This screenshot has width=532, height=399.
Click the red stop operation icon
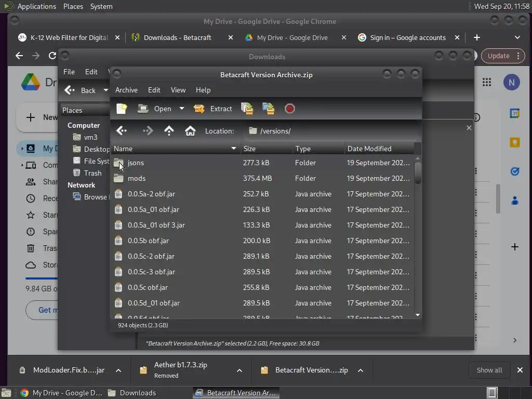point(289,109)
